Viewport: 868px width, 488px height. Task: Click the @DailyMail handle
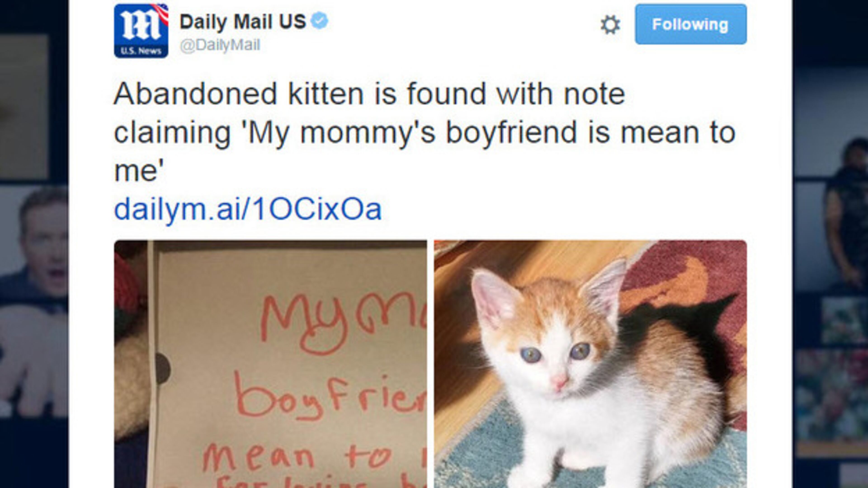pyautogui.click(x=220, y=45)
